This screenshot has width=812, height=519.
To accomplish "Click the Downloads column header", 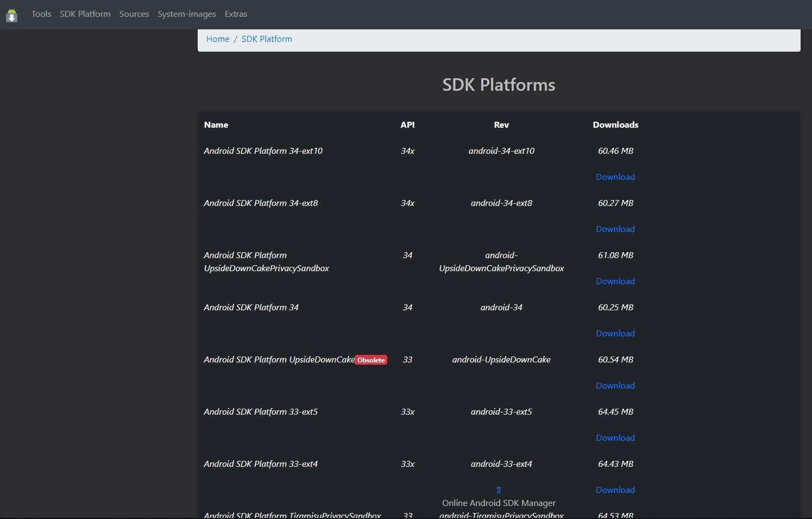I will pyautogui.click(x=615, y=125).
